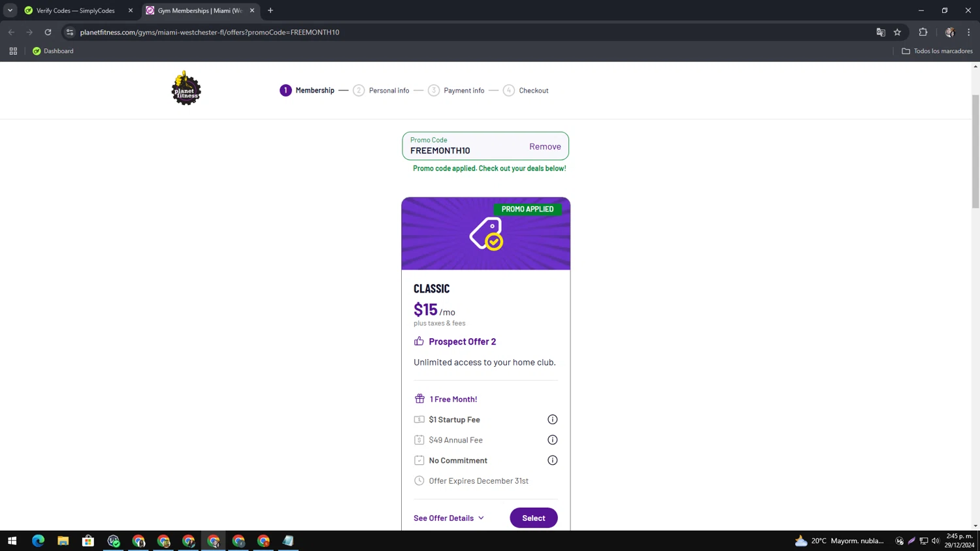Open the Chrome extensions puzzle icon
The height and width of the screenshot is (551, 980).
click(x=923, y=32)
